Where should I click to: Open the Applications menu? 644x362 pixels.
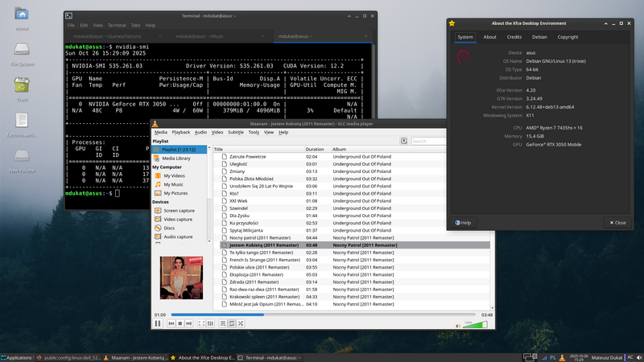tap(18, 356)
